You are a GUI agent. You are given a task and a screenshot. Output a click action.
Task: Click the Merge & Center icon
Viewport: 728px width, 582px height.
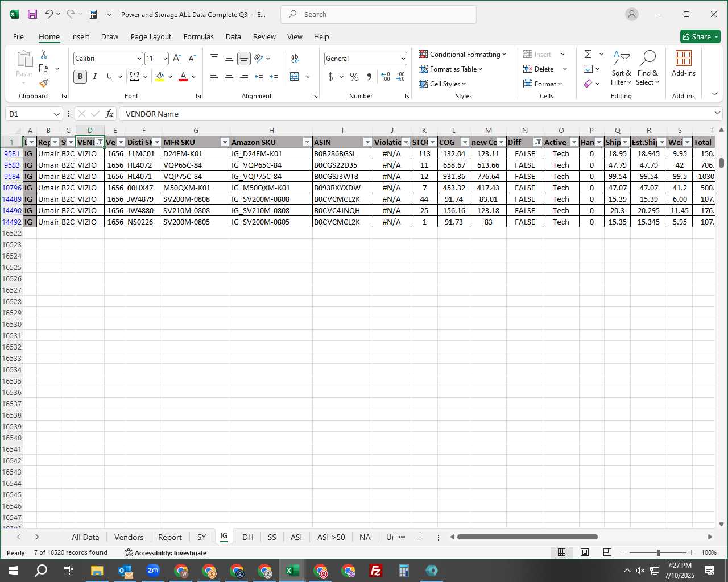click(x=295, y=77)
